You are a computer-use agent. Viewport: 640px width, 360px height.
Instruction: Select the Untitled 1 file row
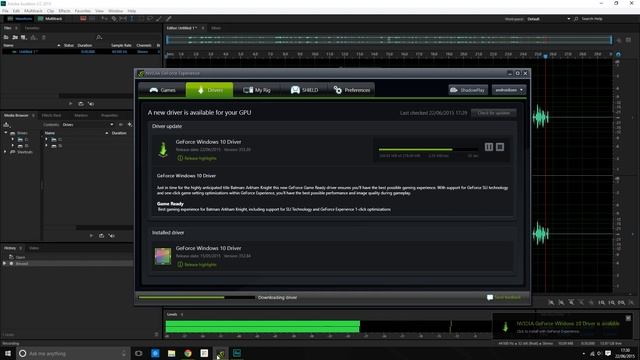pyautogui.click(x=81, y=52)
